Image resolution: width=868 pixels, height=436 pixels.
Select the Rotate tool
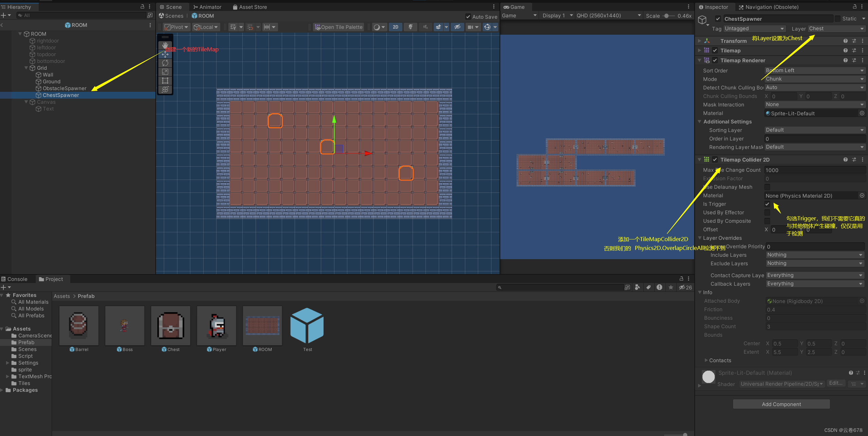[166, 63]
